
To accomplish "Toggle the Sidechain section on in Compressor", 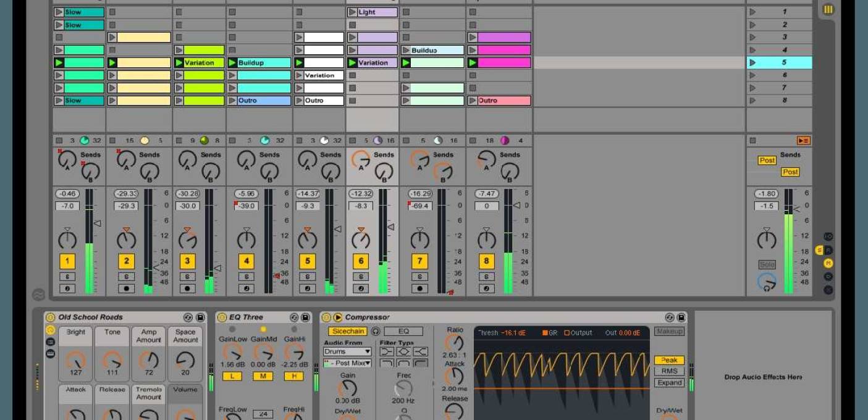I will click(x=348, y=332).
